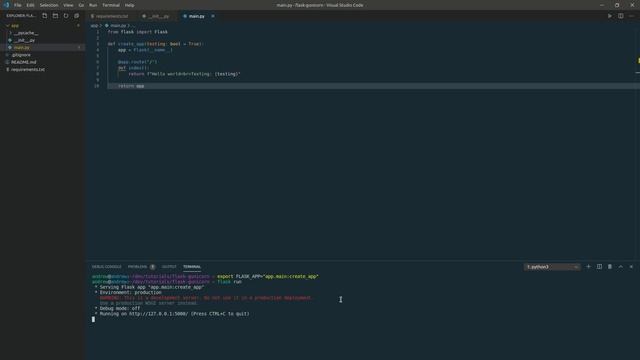This screenshot has width=640, height=360.
Task: Minimize the VS Code window
Action: (x=602, y=5)
